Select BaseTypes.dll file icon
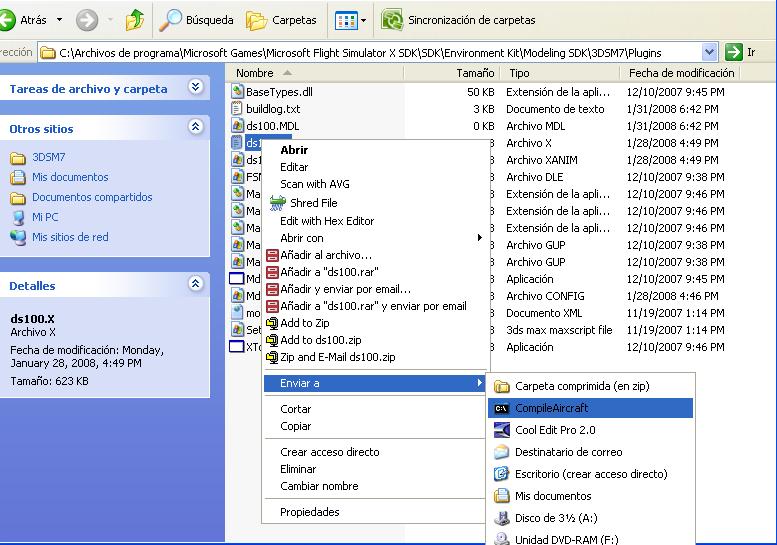This screenshot has height=545, width=777. click(x=237, y=92)
